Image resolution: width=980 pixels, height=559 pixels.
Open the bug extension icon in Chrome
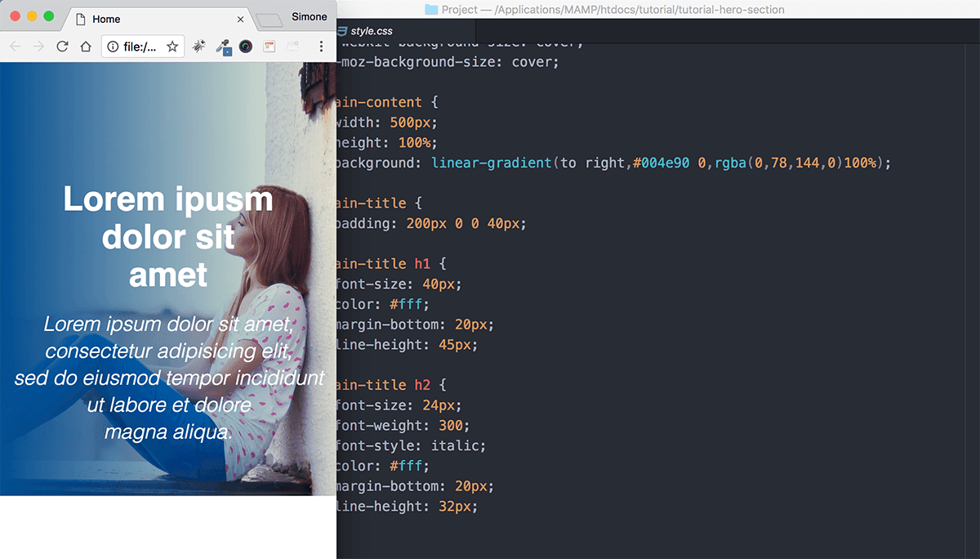click(198, 47)
